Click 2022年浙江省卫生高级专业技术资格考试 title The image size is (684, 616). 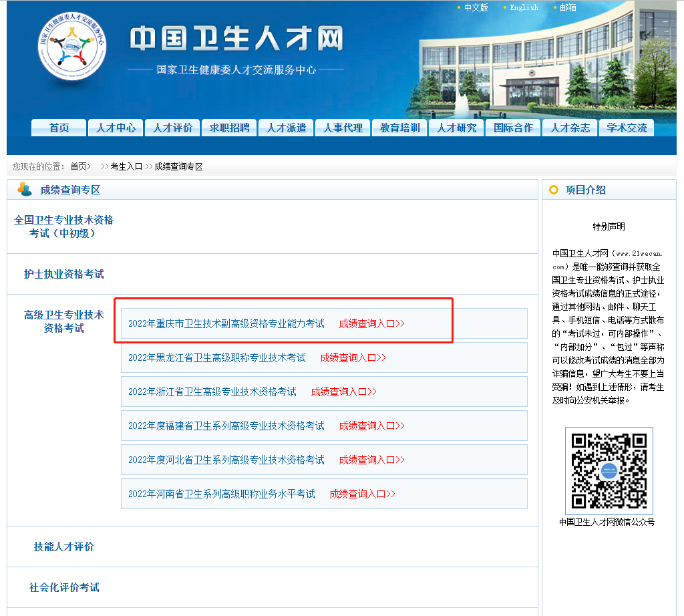(212, 392)
